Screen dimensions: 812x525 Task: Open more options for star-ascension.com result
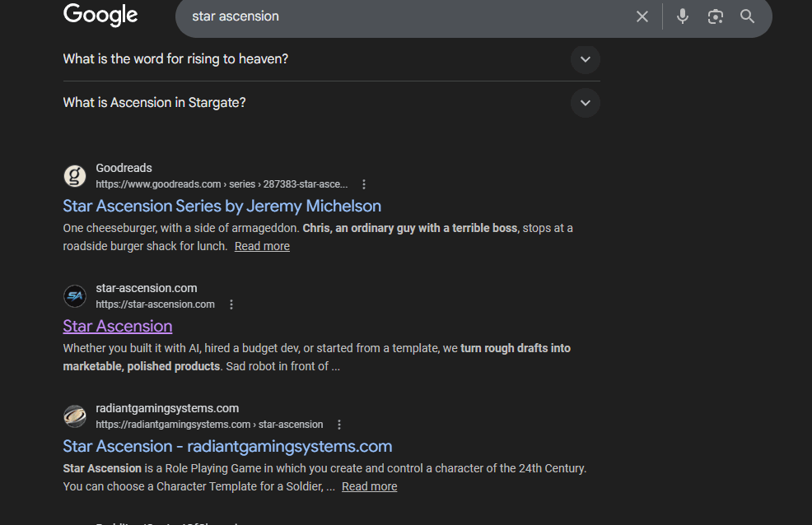point(231,304)
